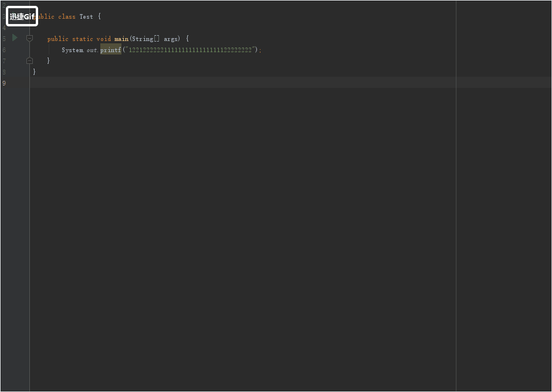This screenshot has height=392, width=552.
Task: Click the main method name
Action: [121, 39]
